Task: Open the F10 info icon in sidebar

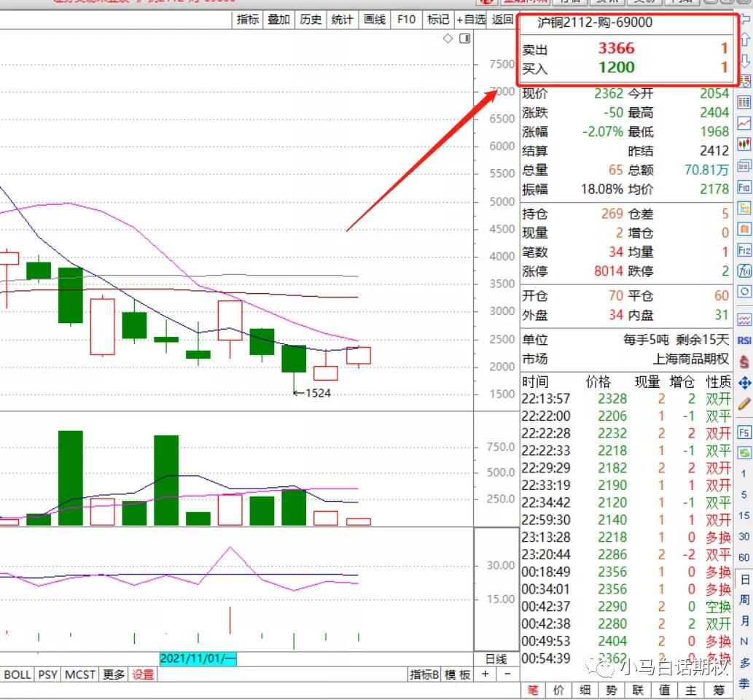Action: point(744,187)
